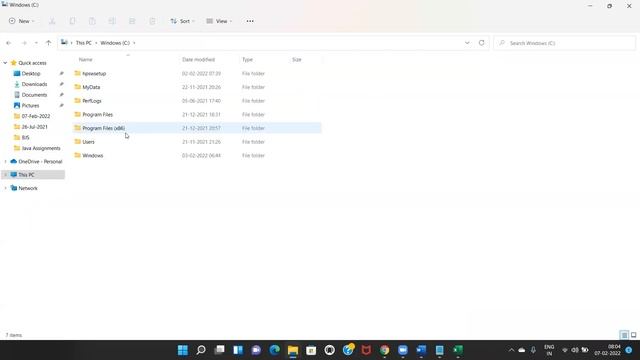Expand the This PC tree node

tap(5, 175)
